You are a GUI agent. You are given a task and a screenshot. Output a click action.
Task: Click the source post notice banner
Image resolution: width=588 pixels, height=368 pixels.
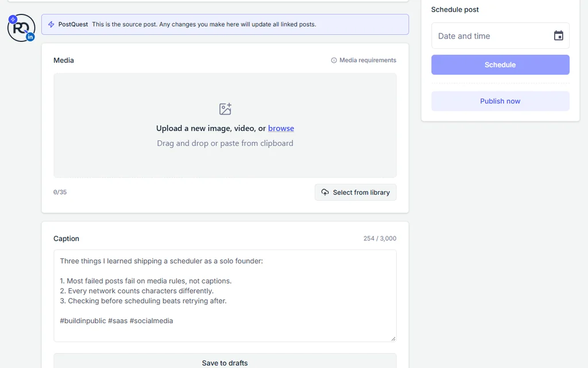pyautogui.click(x=225, y=24)
